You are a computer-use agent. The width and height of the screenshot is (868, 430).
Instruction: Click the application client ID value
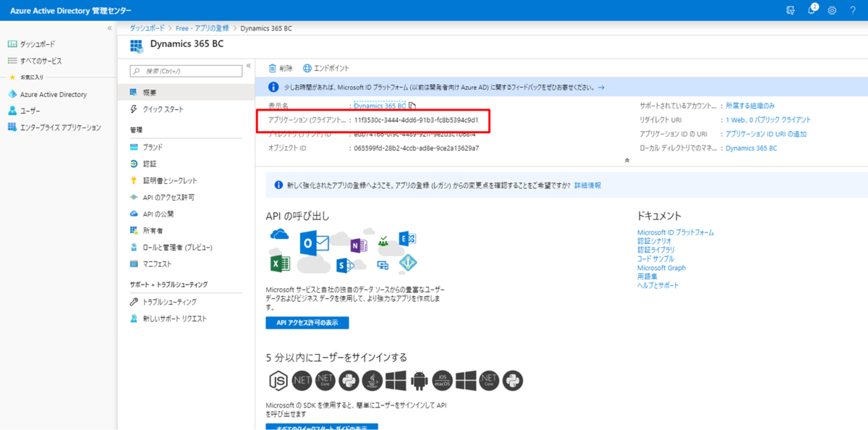tap(416, 119)
